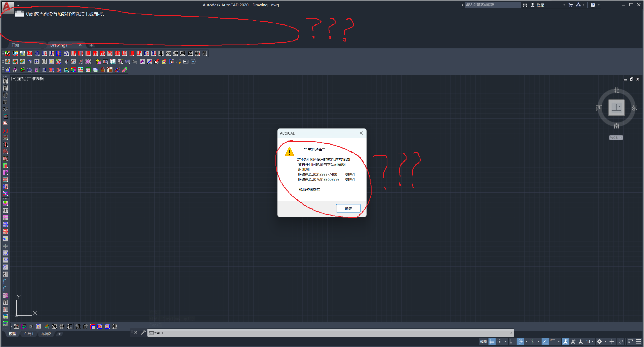
Task: Toggle annotation auto-scale icon
Action: click(573, 341)
